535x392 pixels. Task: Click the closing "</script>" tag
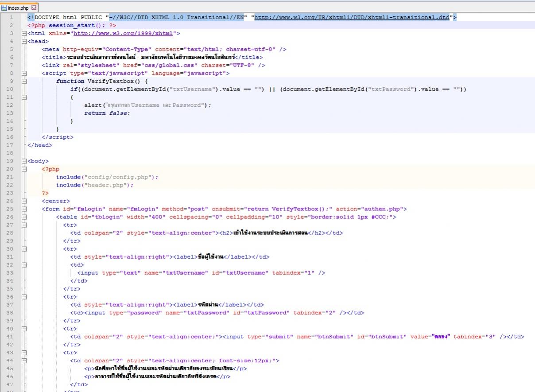coord(58,137)
